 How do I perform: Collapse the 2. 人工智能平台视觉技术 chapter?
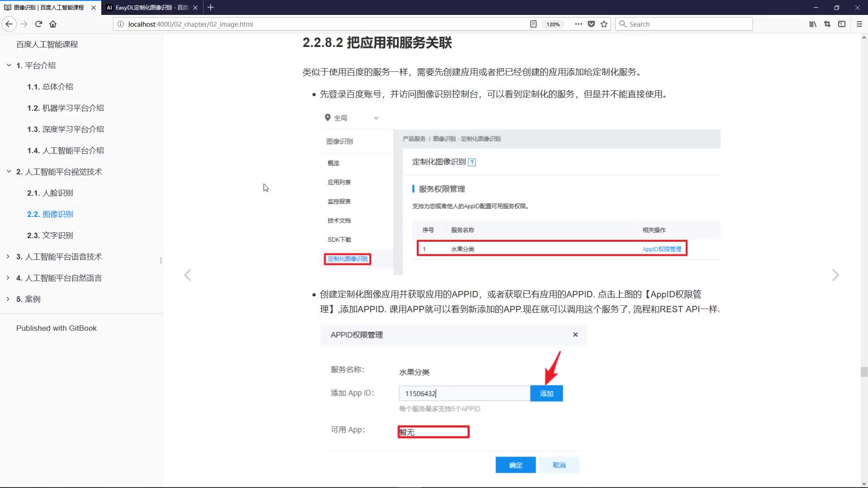[9, 172]
